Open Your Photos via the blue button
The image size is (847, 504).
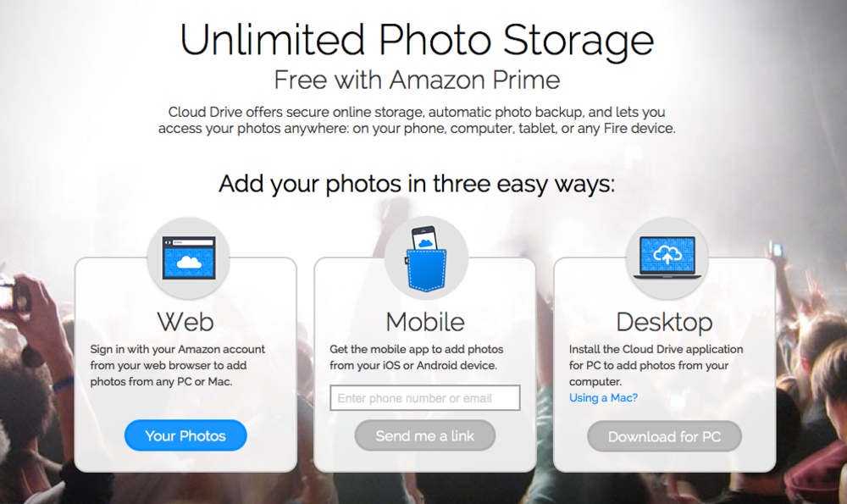[185, 435]
